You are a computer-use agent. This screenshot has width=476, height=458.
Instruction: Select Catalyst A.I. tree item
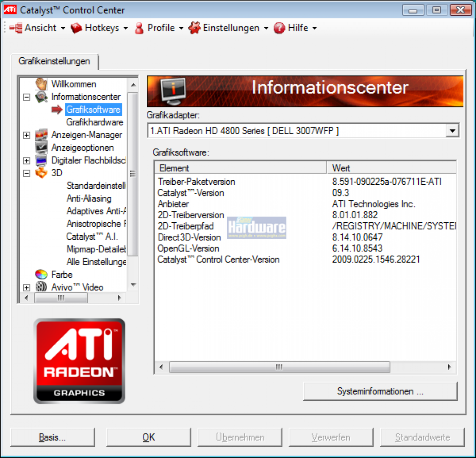pos(92,237)
